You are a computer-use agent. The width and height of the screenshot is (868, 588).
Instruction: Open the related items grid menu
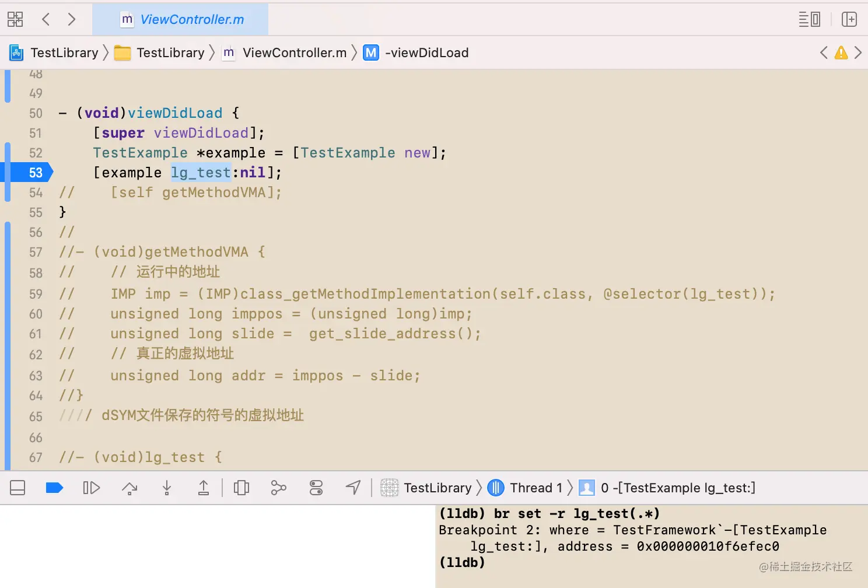pos(15,19)
